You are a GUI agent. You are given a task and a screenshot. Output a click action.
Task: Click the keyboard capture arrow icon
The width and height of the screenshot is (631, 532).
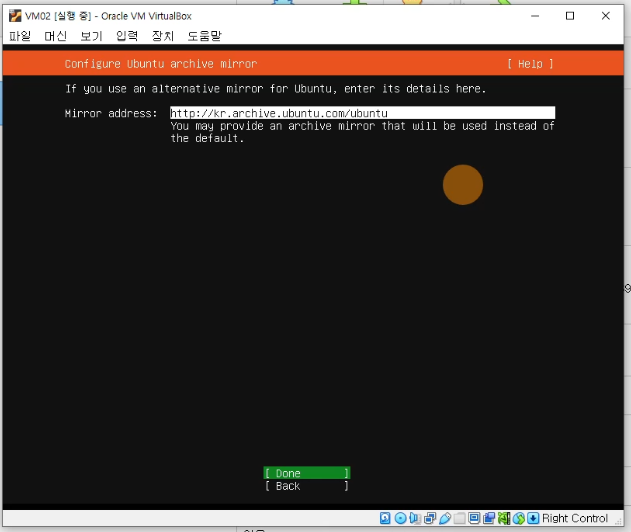(x=533, y=518)
